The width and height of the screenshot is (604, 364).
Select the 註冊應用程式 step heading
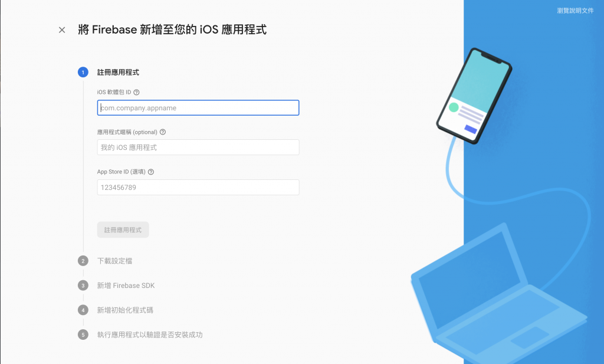(118, 73)
